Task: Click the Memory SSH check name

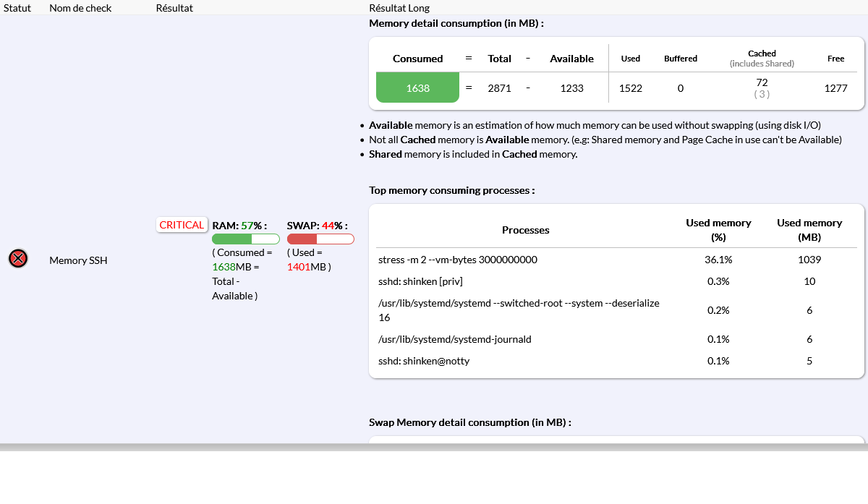Action: [x=78, y=260]
